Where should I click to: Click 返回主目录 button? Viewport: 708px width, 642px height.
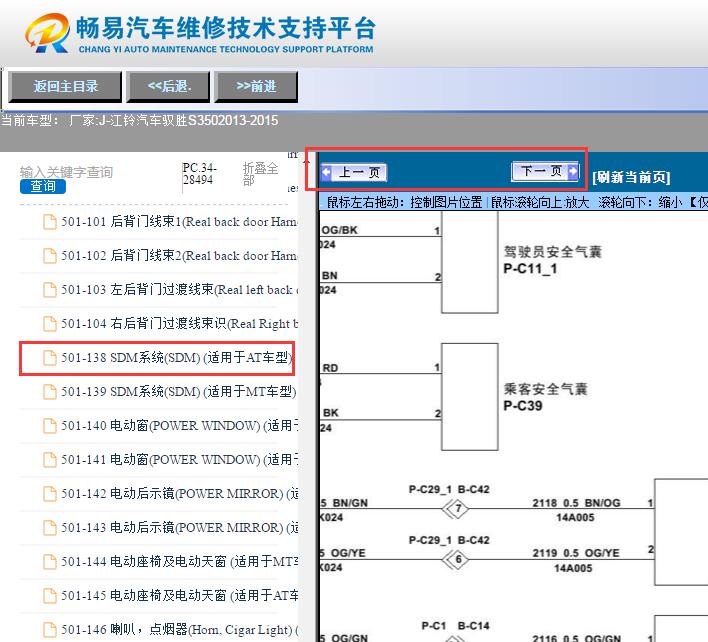pyautogui.click(x=65, y=86)
